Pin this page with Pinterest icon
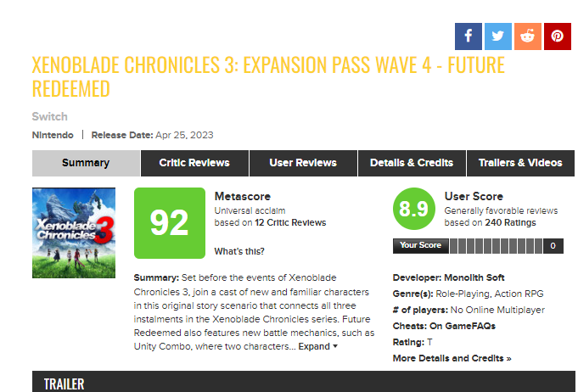578x392 pixels. (x=558, y=36)
